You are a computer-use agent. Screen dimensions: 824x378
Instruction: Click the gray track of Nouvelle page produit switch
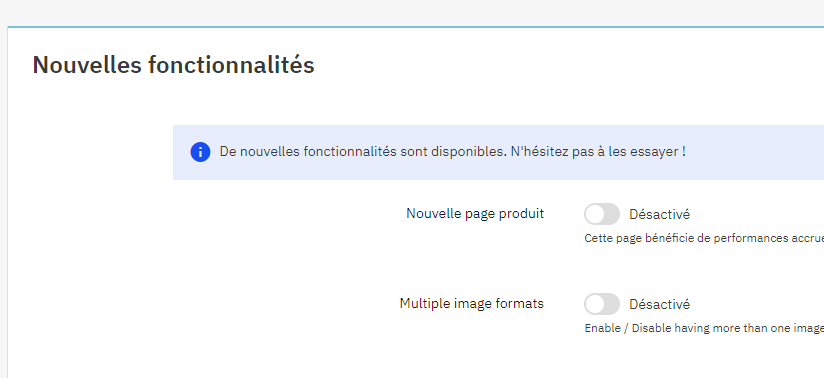[612, 214]
